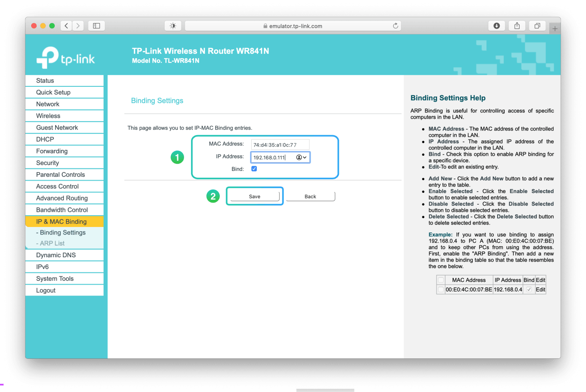Click the contact autofill icon in IP Address field
The image size is (586, 392).
301,157
